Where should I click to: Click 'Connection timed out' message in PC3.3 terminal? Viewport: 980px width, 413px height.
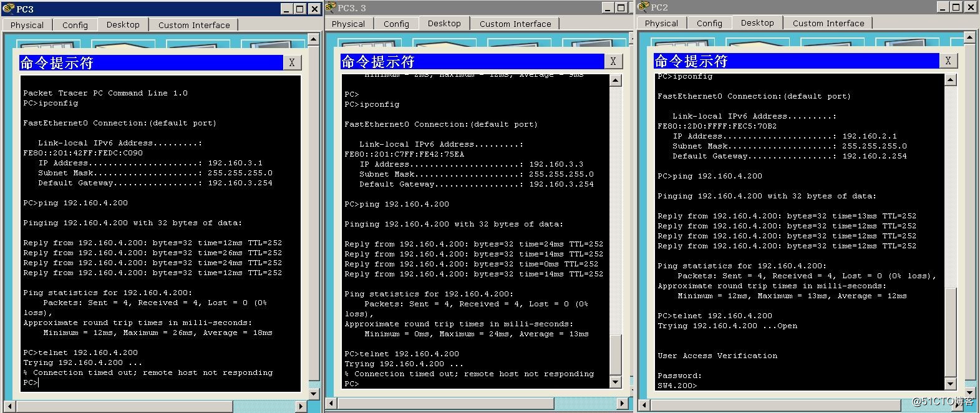(x=469, y=374)
